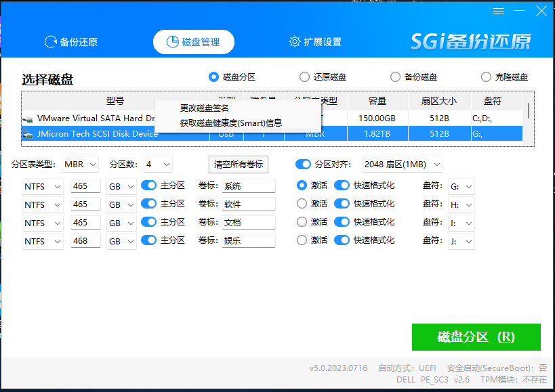
Task: Click size field of the 系统 partition
Action: tap(85, 186)
